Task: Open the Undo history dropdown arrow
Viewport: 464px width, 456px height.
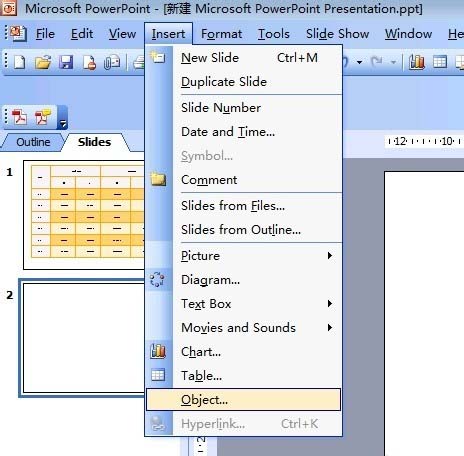Action: [x=359, y=62]
